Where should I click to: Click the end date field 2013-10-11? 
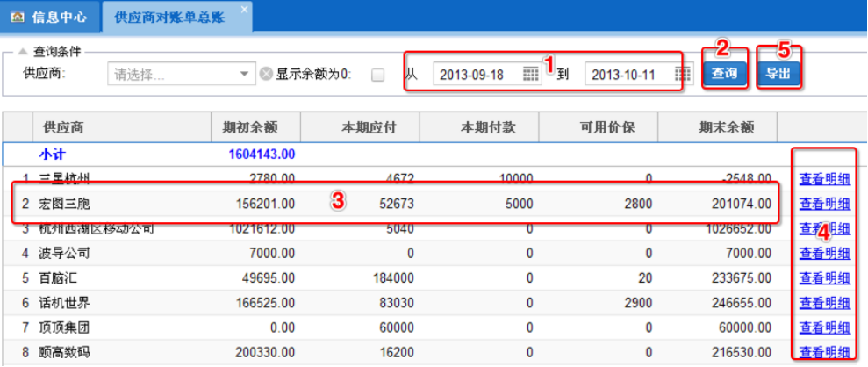(627, 75)
